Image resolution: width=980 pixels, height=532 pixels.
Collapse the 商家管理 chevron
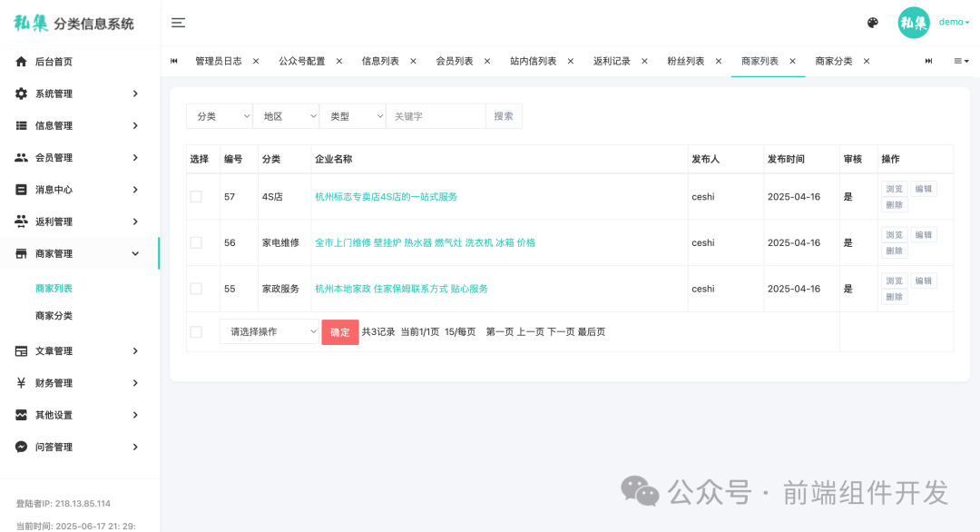click(135, 253)
